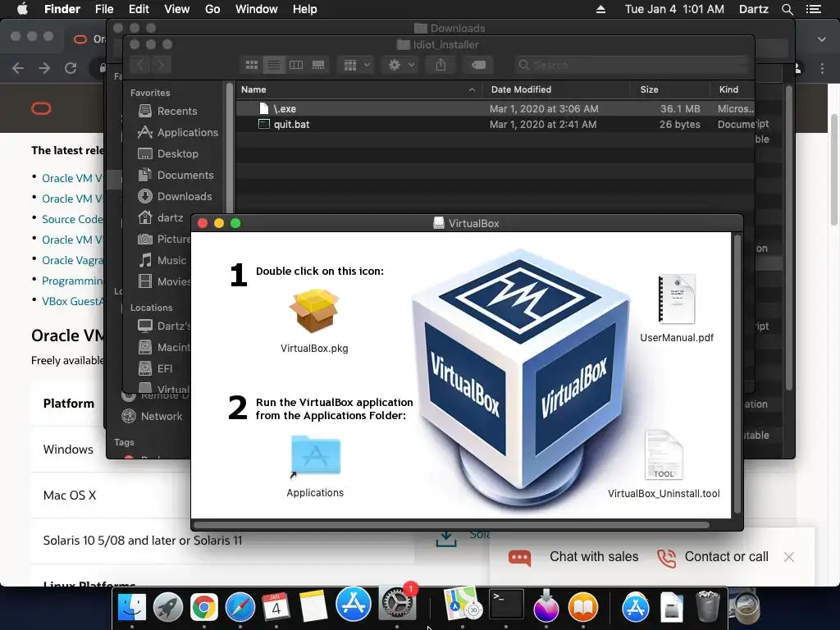Open the VirtualBox.pkg installer icon
This screenshot has width=840, height=630.
(x=314, y=311)
